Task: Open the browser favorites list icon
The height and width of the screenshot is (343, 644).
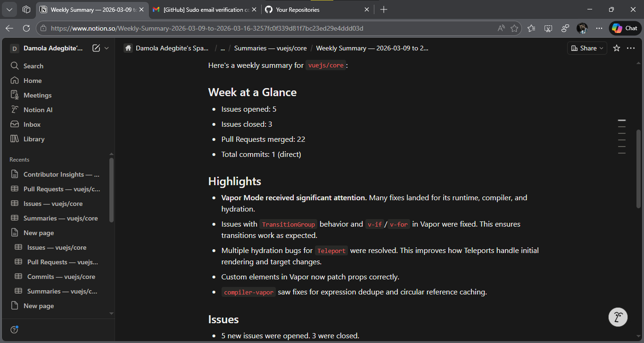Action: coord(531,28)
